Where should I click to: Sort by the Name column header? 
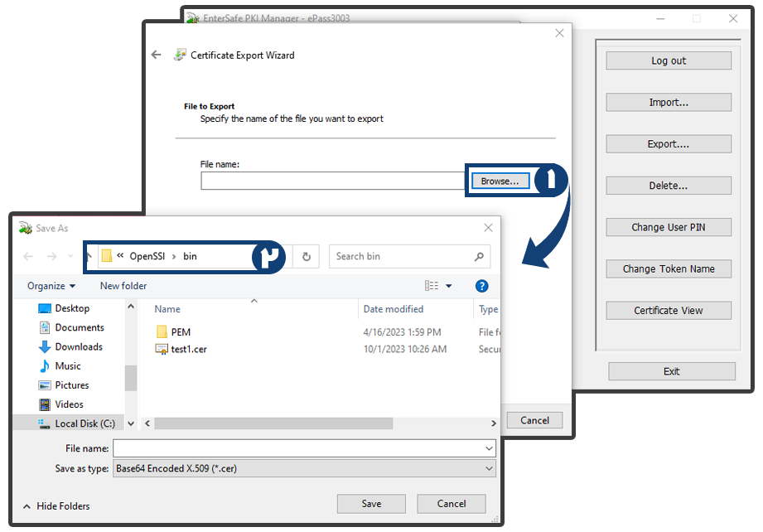coord(167,309)
